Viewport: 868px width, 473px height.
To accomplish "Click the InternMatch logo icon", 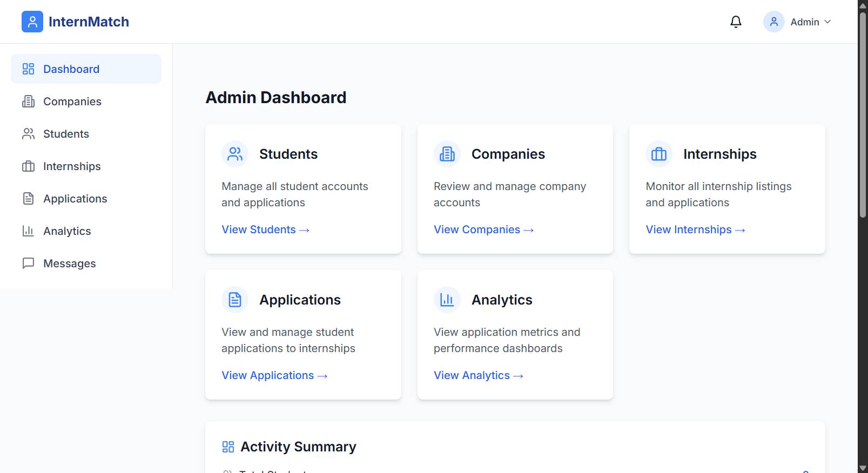I will [x=32, y=22].
